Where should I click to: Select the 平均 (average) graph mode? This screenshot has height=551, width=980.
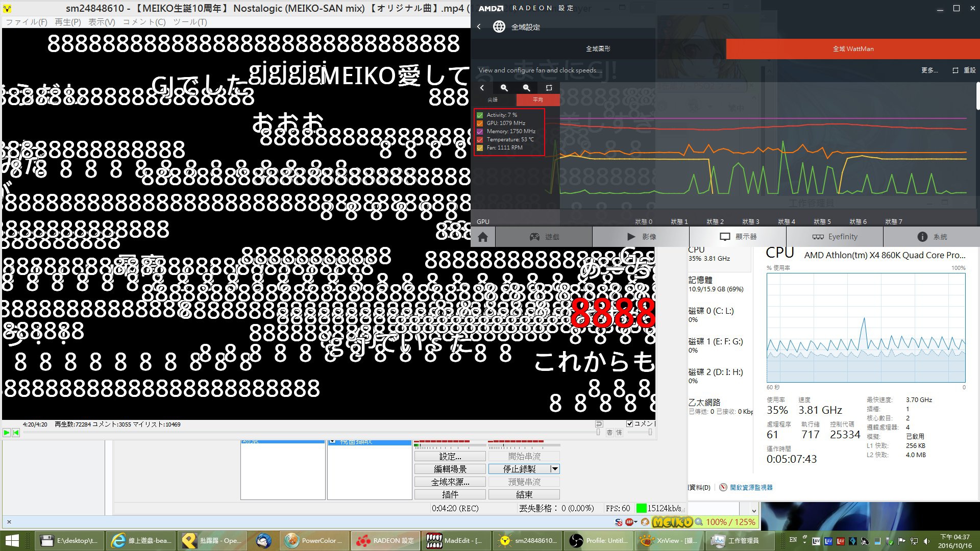538,99
